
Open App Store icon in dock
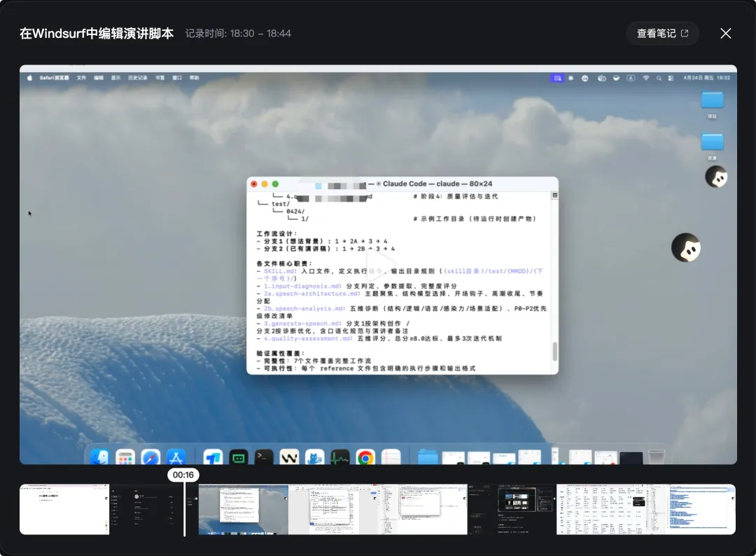pos(176,457)
